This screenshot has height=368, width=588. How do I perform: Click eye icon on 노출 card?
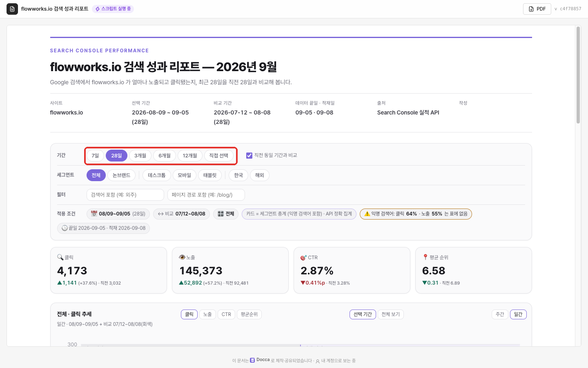[x=182, y=257]
